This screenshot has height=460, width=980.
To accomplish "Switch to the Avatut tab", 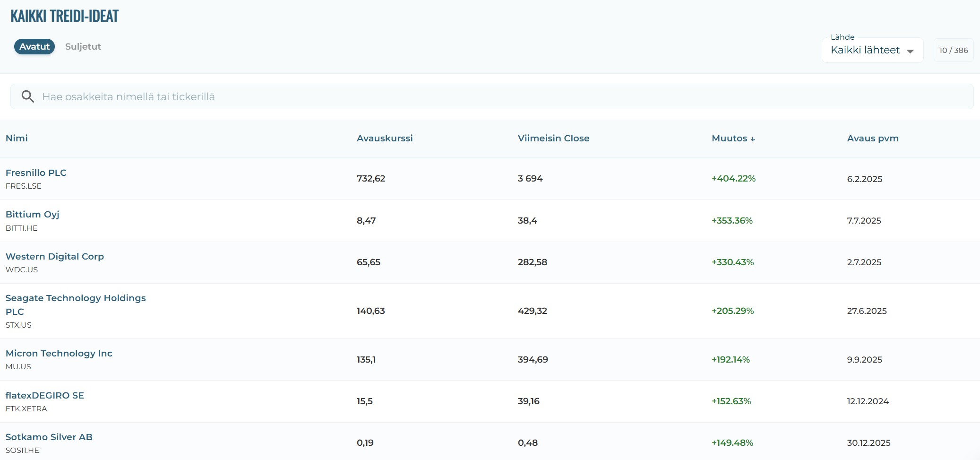I will click(x=34, y=46).
